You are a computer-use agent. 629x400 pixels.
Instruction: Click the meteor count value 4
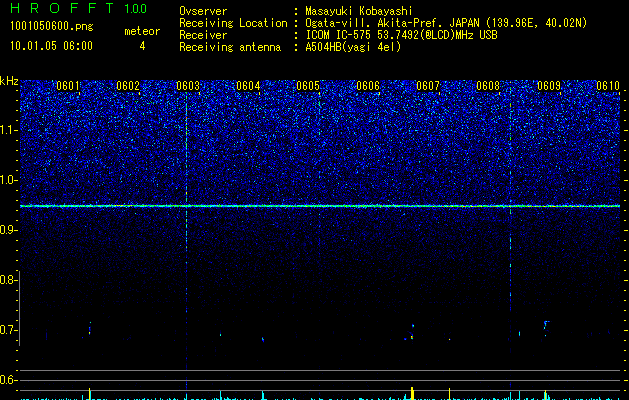tap(142, 46)
